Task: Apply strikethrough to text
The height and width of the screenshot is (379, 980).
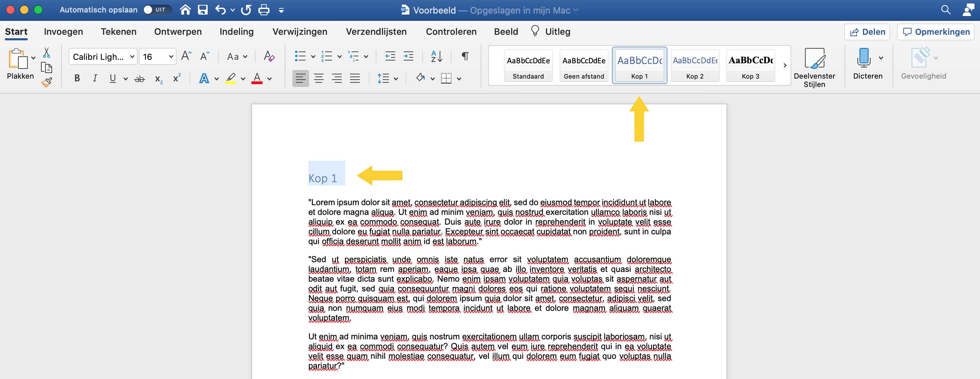Action: click(x=139, y=78)
